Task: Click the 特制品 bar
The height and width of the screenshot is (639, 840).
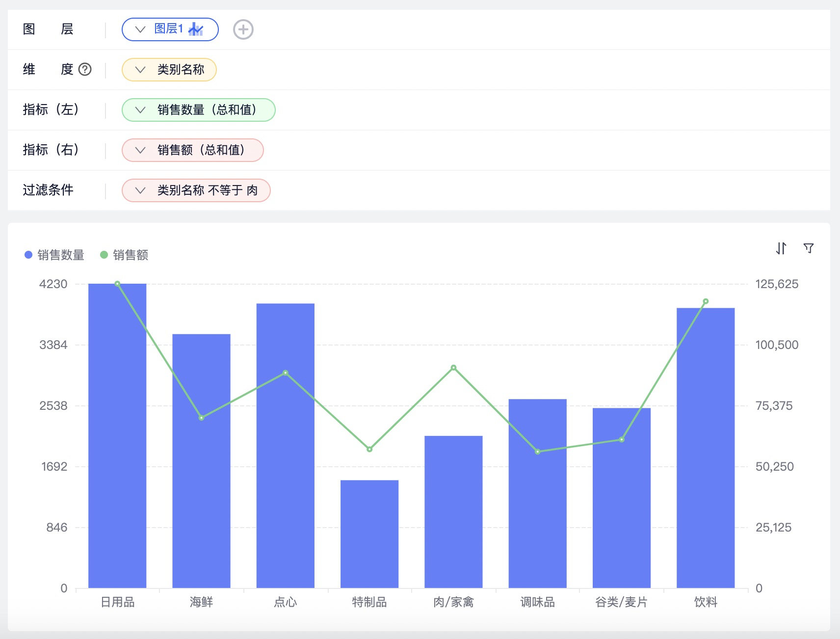Action: [369, 534]
